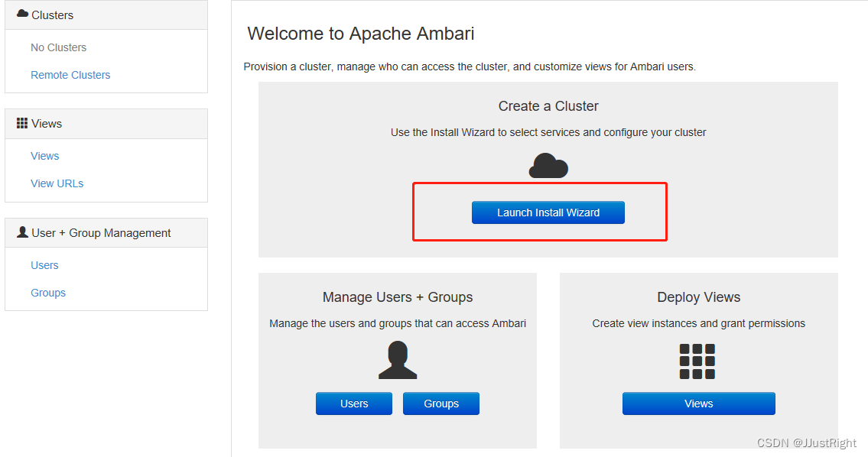
Task: Open the Groups link in sidebar
Action: 48,293
